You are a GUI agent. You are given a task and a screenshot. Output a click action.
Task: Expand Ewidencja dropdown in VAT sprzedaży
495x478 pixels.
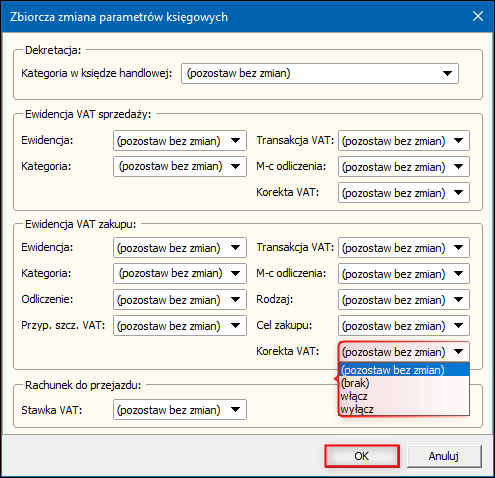pyautogui.click(x=180, y=141)
